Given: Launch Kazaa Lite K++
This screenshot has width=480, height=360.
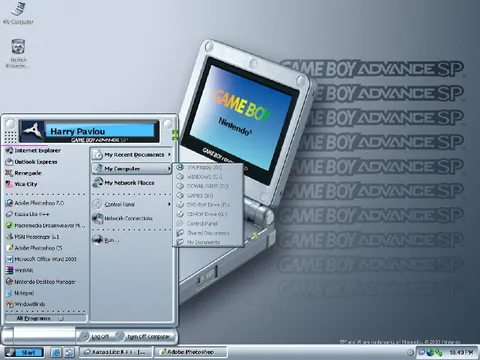Looking at the screenshot, I should (27, 214).
